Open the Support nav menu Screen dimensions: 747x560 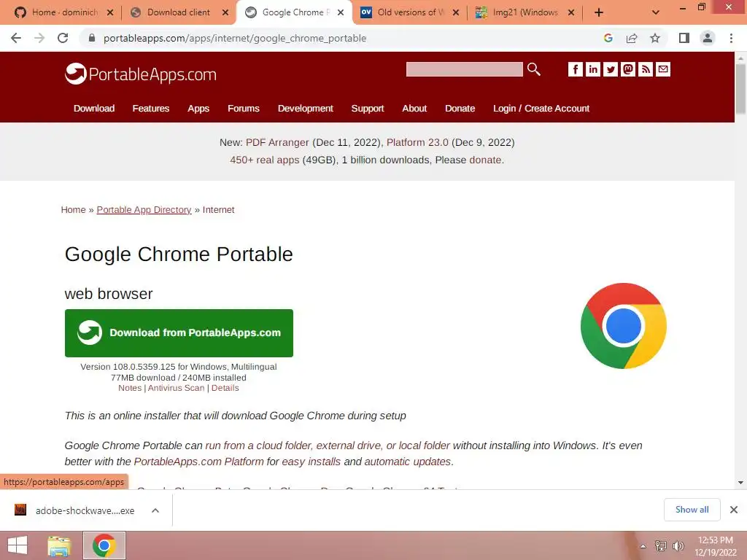click(x=368, y=108)
